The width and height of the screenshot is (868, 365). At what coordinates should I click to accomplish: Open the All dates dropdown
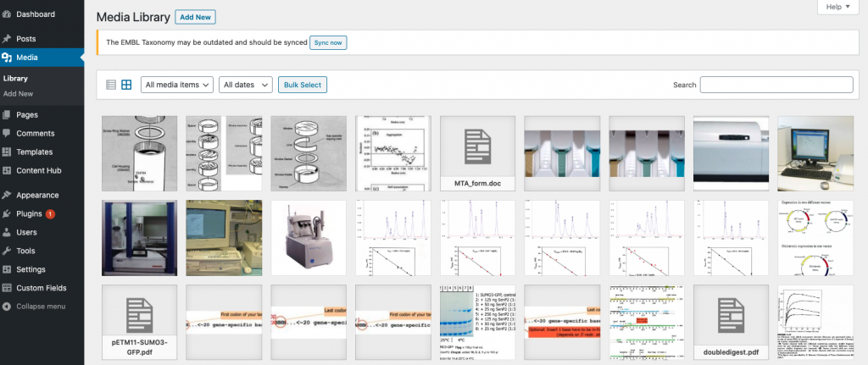pyautogui.click(x=246, y=85)
